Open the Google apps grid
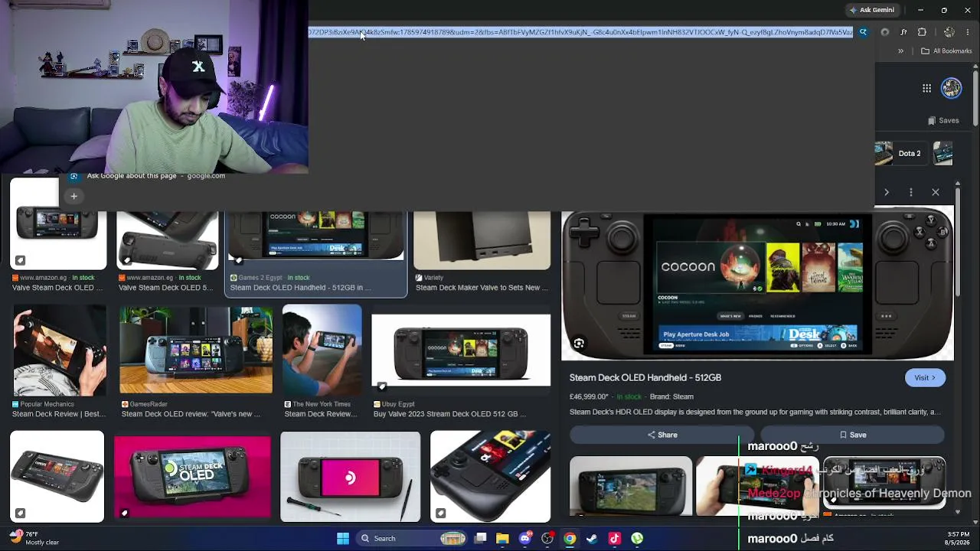This screenshot has width=980, height=551. pyautogui.click(x=926, y=88)
